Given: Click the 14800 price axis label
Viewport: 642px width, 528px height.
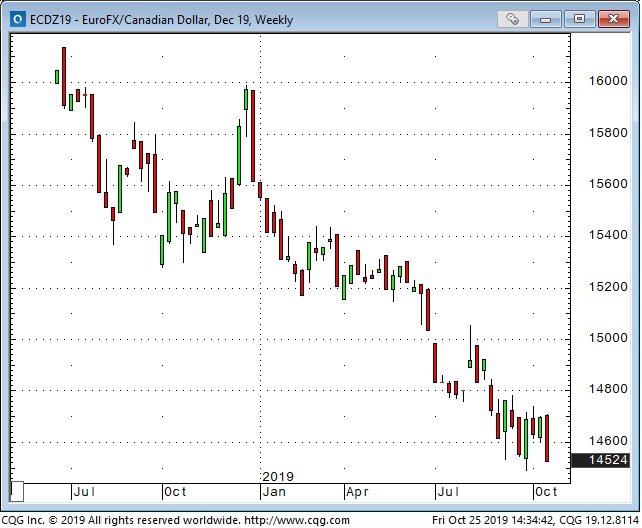Looking at the screenshot, I should [x=608, y=389].
